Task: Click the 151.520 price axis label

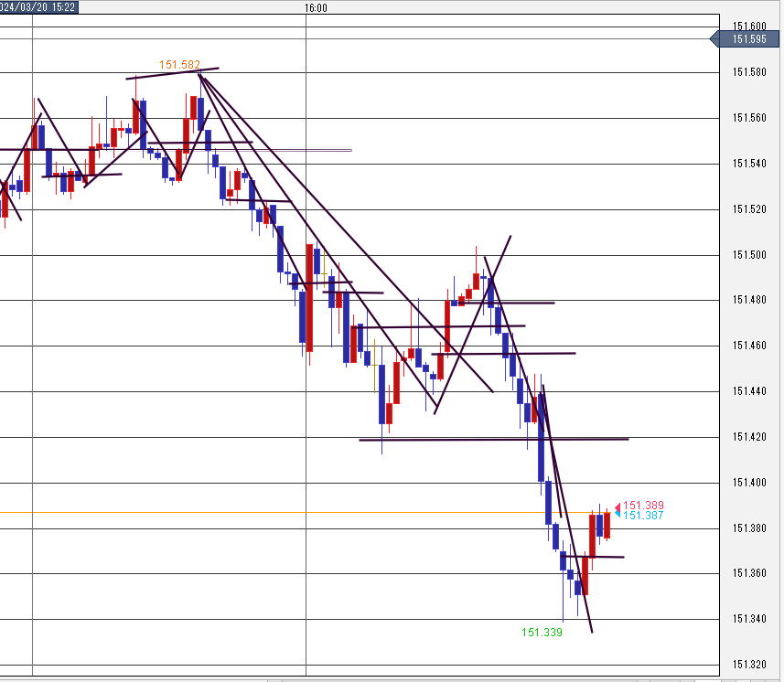Action: [x=749, y=209]
